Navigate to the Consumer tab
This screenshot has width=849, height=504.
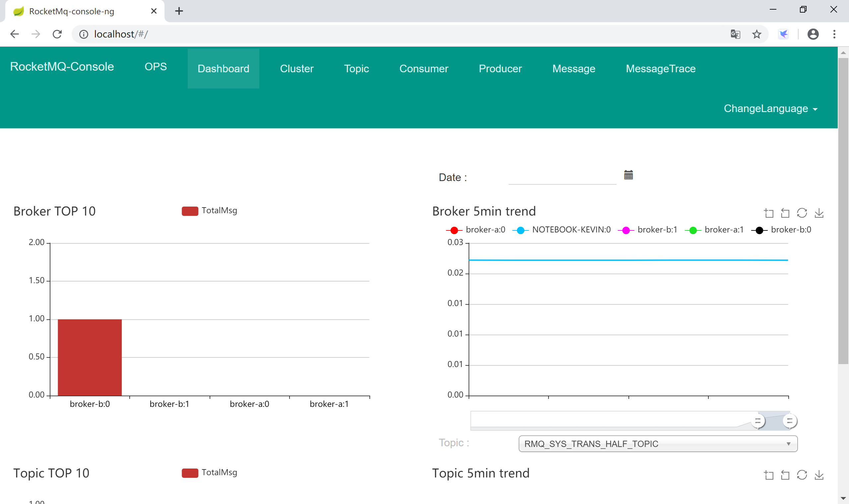424,68
